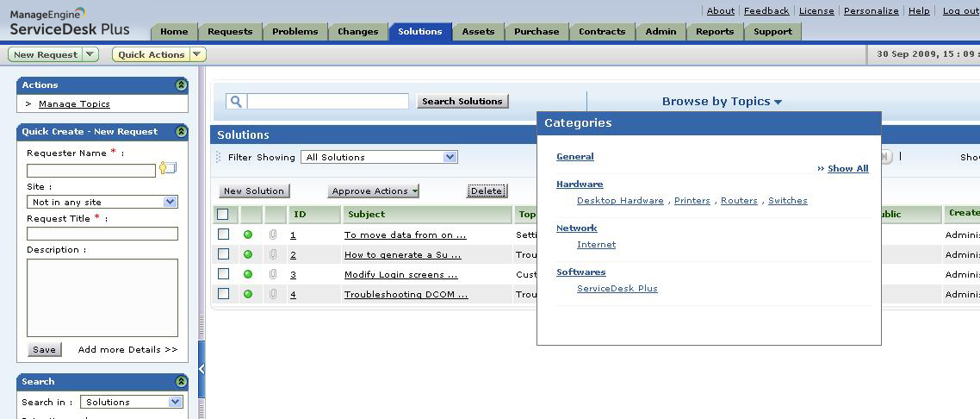Collapse the left sidebar with splitter arrow
This screenshot has width=980, height=419.
202,369
